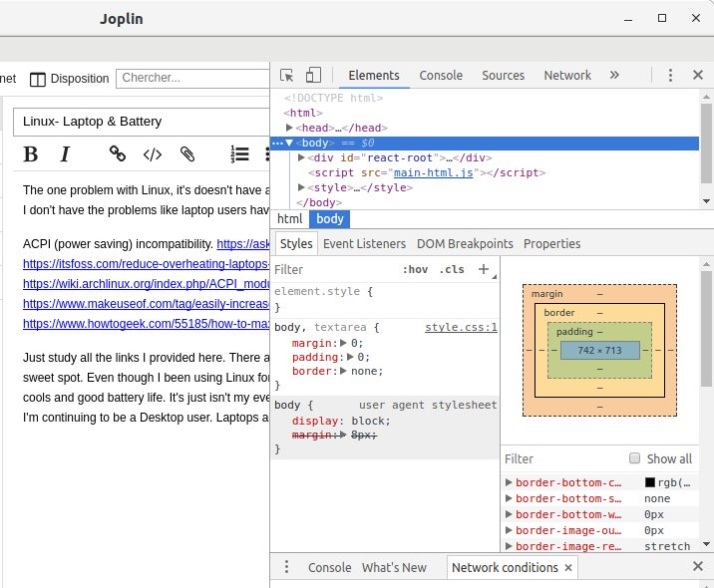Click the Chercher search field
This screenshot has height=588, width=714.
pyautogui.click(x=193, y=79)
